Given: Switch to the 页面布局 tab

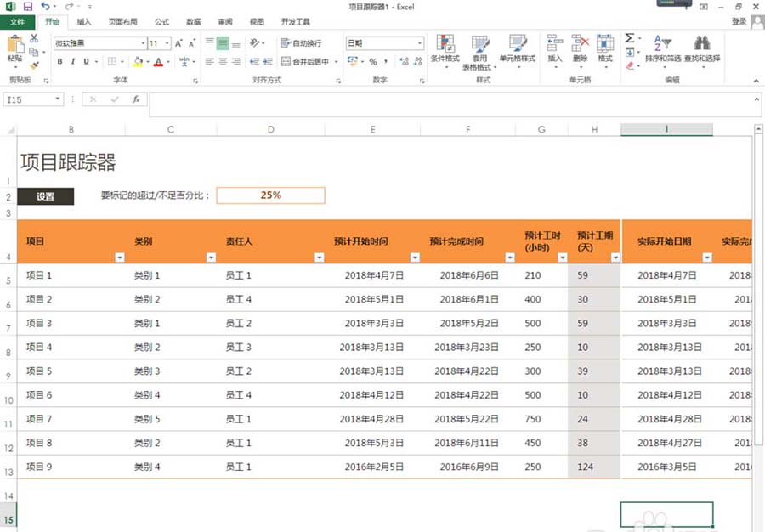Looking at the screenshot, I should click(x=122, y=22).
